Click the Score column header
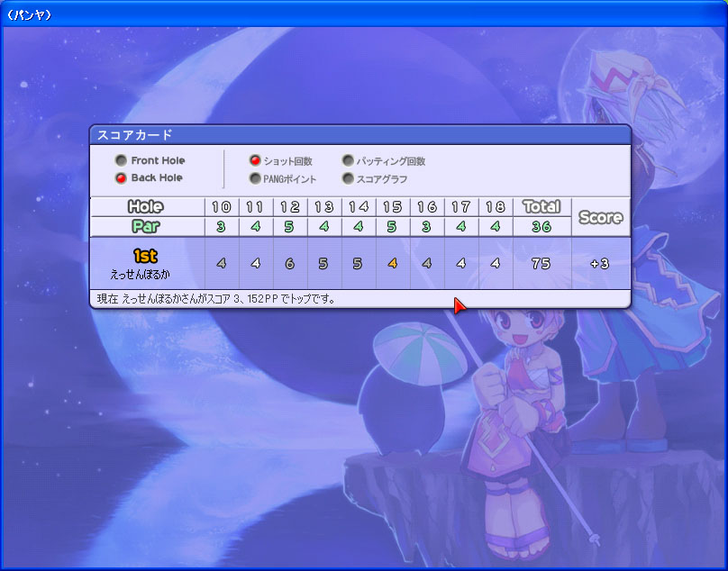Viewport: 728px width, 571px height. point(600,217)
